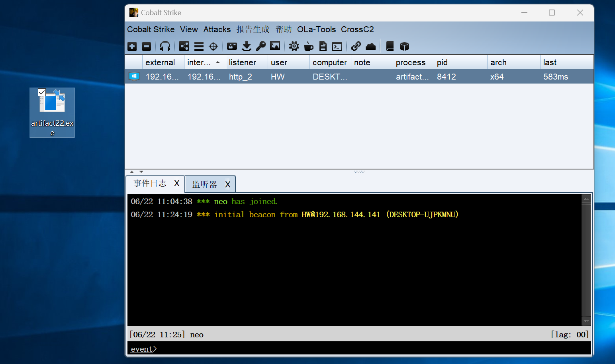Click the plus icon to connect to team server
Image resolution: width=615 pixels, height=364 pixels.
point(132,47)
